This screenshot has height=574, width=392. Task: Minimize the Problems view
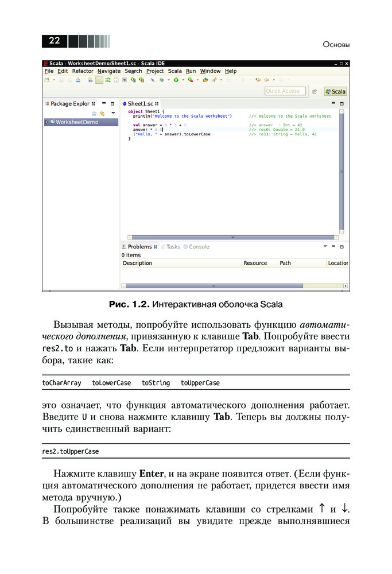click(333, 246)
